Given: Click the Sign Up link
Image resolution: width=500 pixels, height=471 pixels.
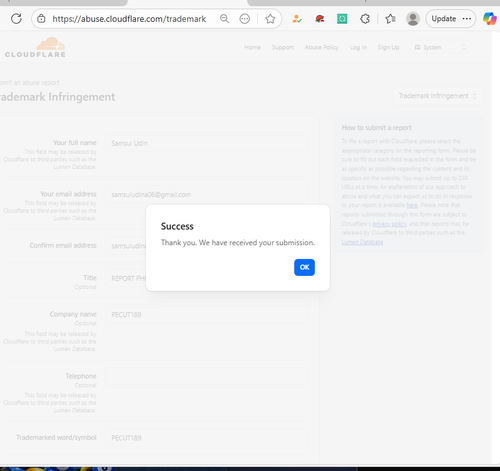Looking at the screenshot, I should click(x=389, y=47).
